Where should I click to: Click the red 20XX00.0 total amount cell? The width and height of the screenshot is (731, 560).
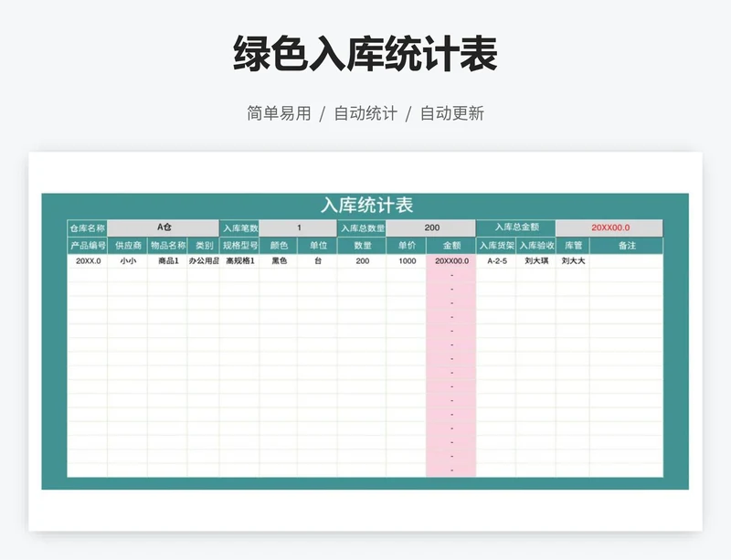[x=609, y=227]
